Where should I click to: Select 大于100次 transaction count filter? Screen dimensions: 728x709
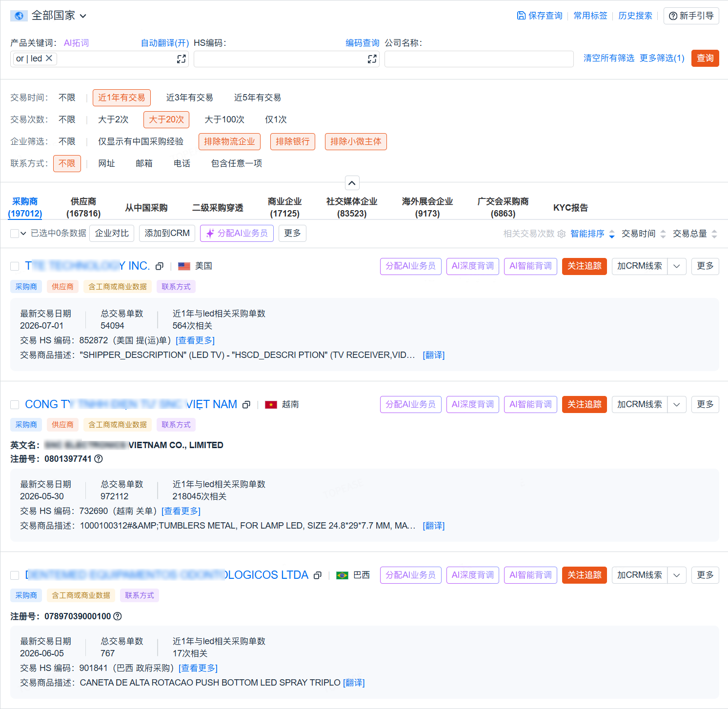click(x=224, y=119)
